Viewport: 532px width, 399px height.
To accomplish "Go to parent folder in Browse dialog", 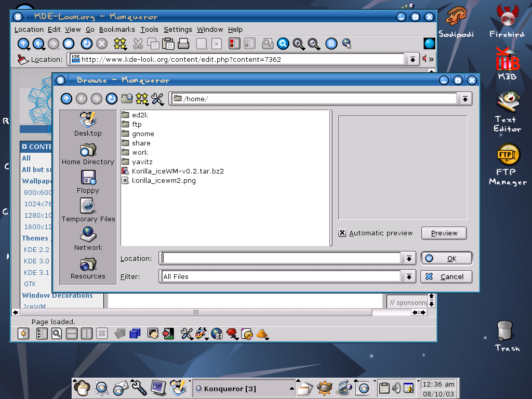I will point(66,99).
